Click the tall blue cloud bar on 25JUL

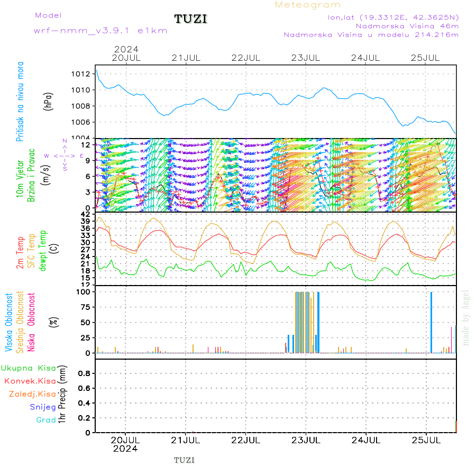click(432, 323)
